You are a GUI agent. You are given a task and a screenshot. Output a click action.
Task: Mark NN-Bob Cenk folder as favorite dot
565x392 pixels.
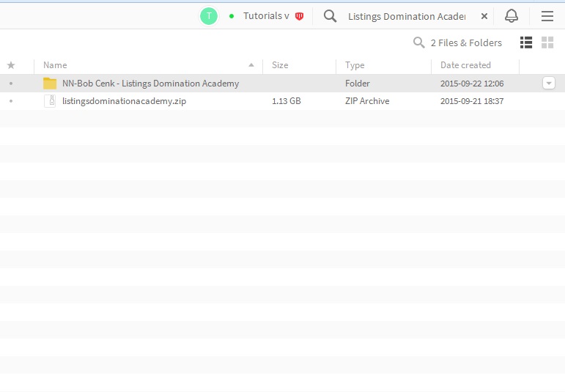tap(11, 84)
